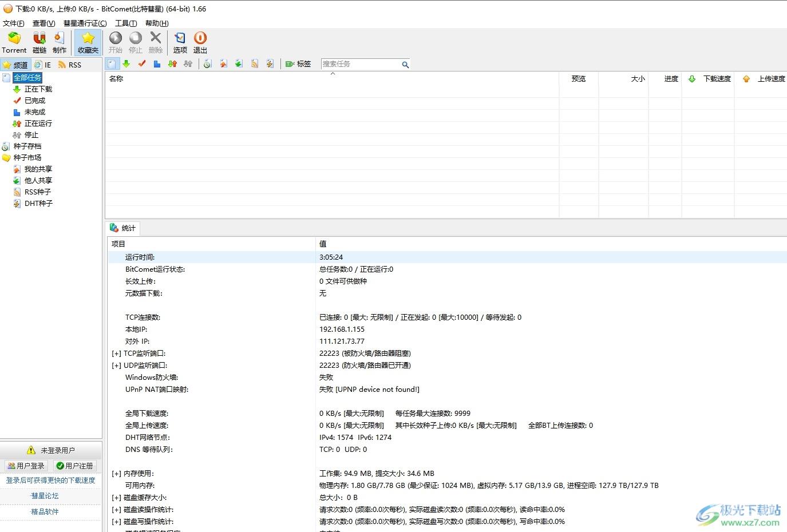Click the my-shared filter icon
The image size is (787, 532).
[224, 64]
